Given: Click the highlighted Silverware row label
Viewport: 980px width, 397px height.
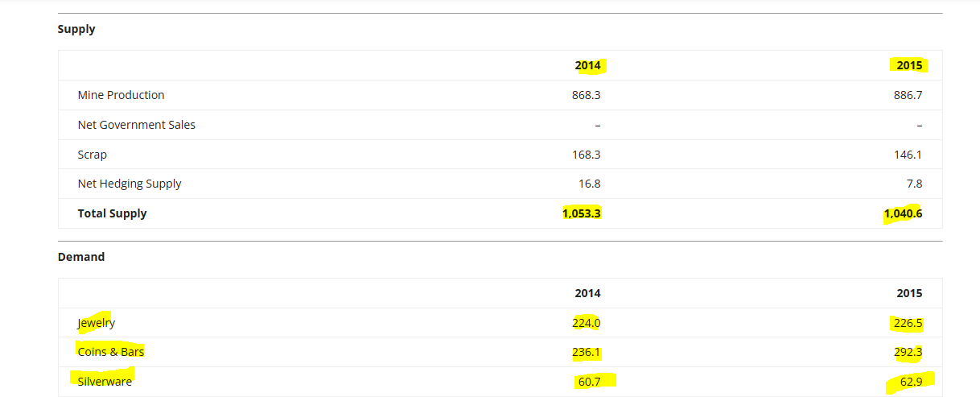Looking at the screenshot, I should (105, 382).
